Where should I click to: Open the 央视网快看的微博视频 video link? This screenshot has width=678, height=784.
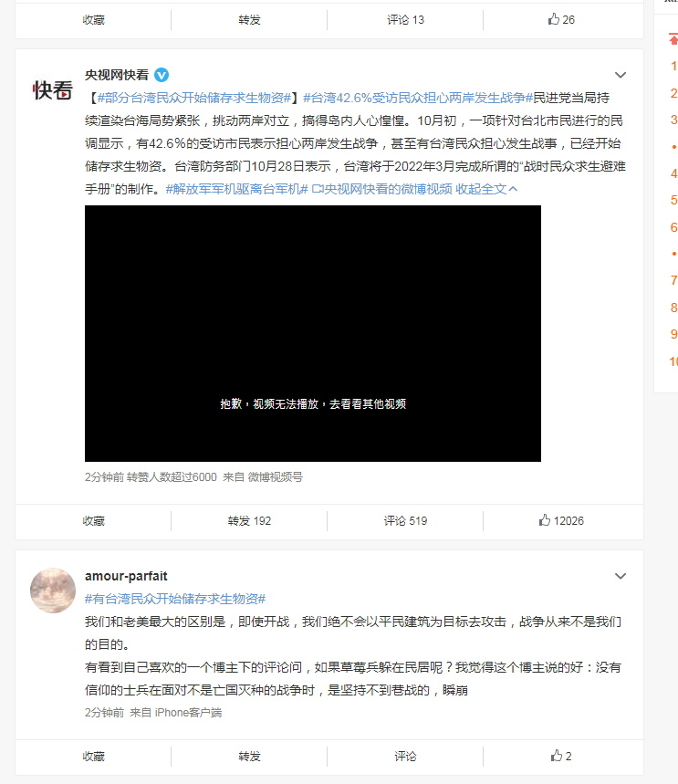[381, 189]
